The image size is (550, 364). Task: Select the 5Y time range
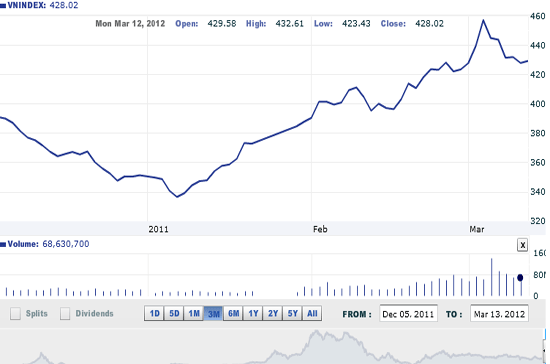pos(292,314)
